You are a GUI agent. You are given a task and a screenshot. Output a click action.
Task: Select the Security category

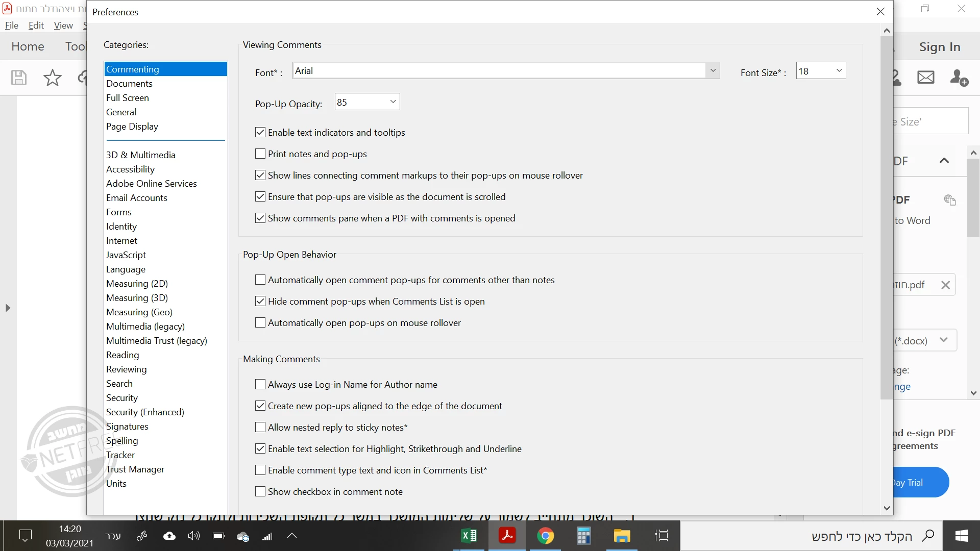[122, 397]
